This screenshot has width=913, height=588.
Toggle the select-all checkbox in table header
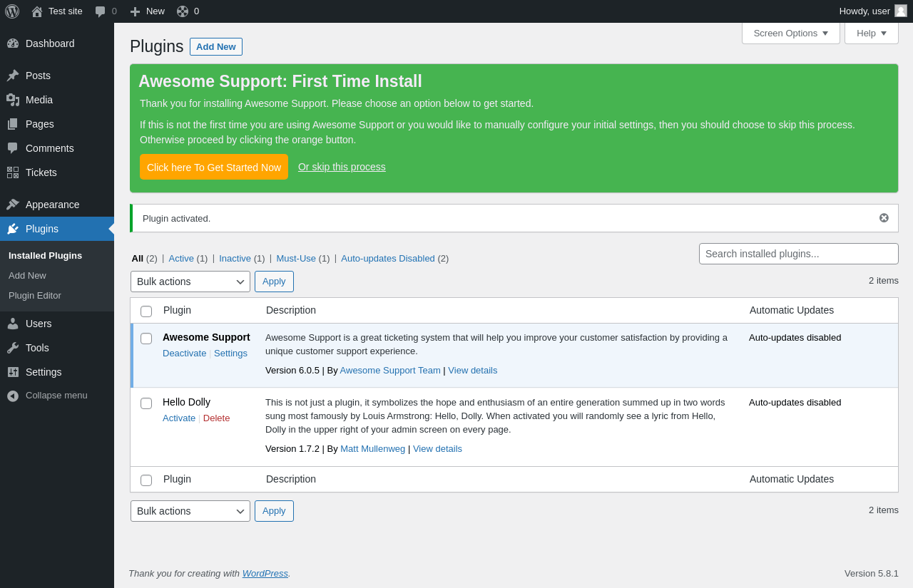pos(146,311)
